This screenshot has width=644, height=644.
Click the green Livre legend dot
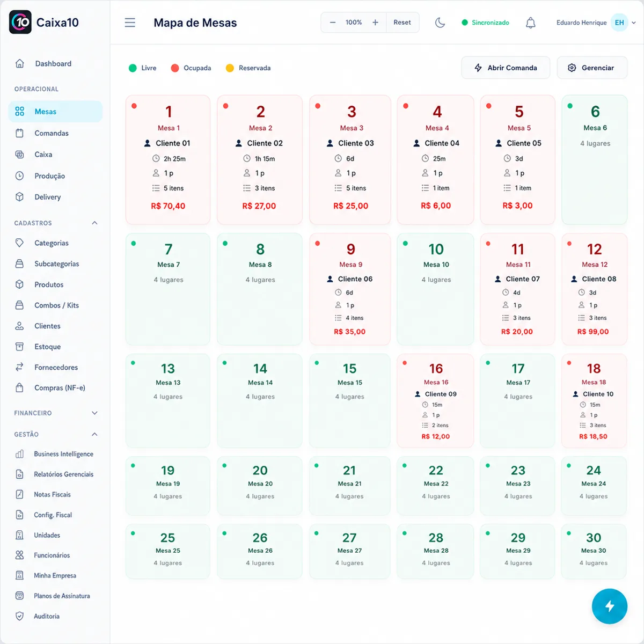(133, 68)
